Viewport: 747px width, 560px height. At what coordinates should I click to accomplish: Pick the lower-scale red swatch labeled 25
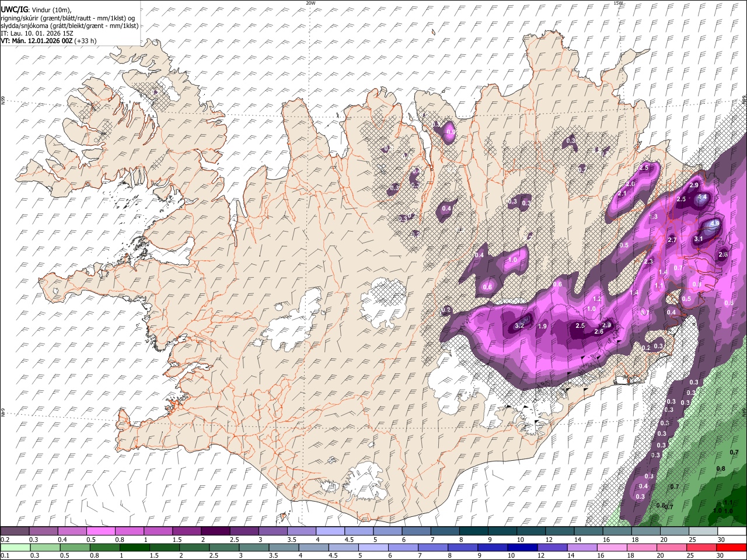[702, 548]
